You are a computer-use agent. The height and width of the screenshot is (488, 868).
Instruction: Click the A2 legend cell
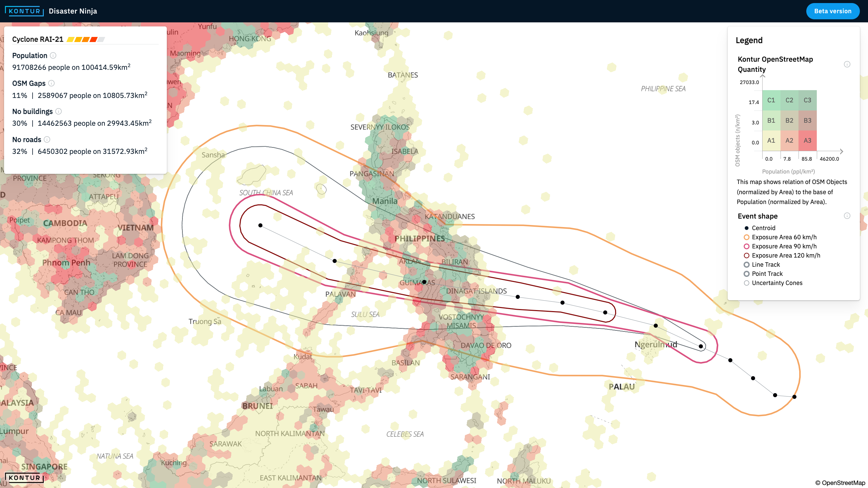(x=789, y=141)
